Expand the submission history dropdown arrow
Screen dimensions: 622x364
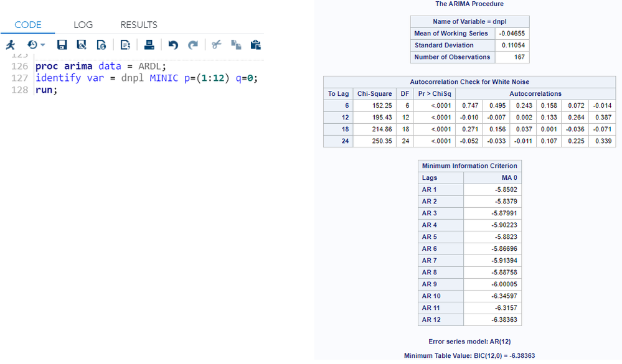[x=42, y=45]
